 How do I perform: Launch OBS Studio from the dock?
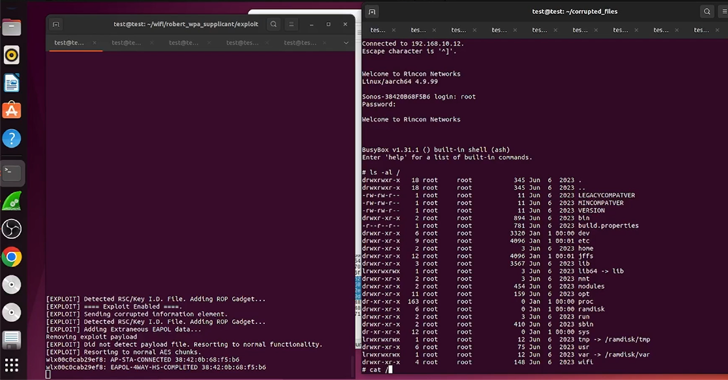click(12, 229)
